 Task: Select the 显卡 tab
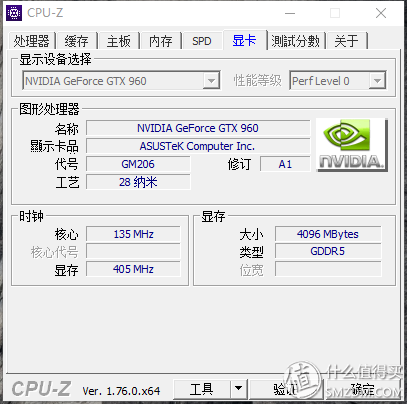pyautogui.click(x=245, y=41)
